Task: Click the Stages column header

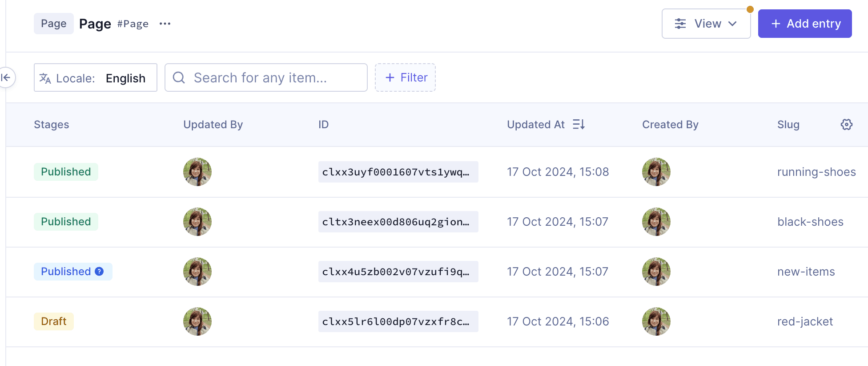Action: 52,125
